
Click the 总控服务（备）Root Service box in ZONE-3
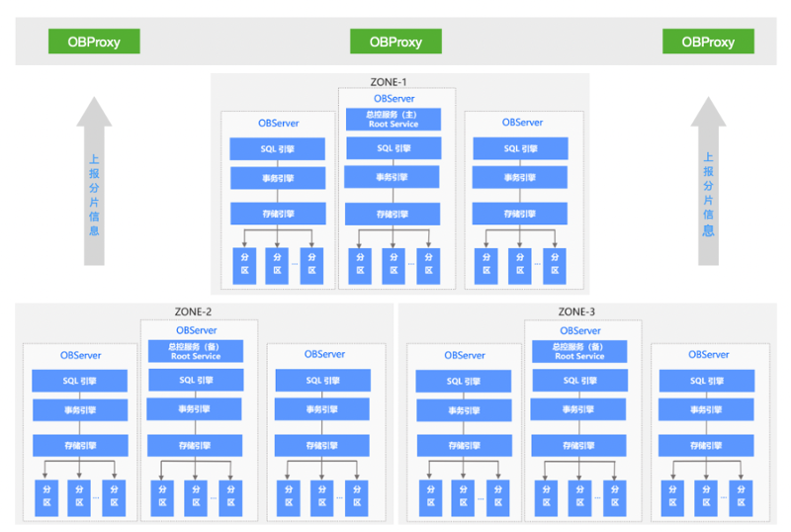pos(579,351)
